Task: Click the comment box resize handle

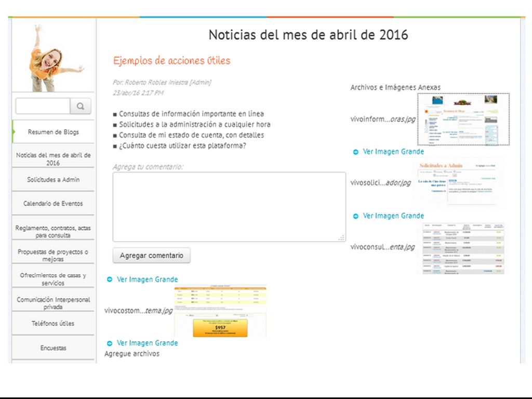Action: (341, 238)
